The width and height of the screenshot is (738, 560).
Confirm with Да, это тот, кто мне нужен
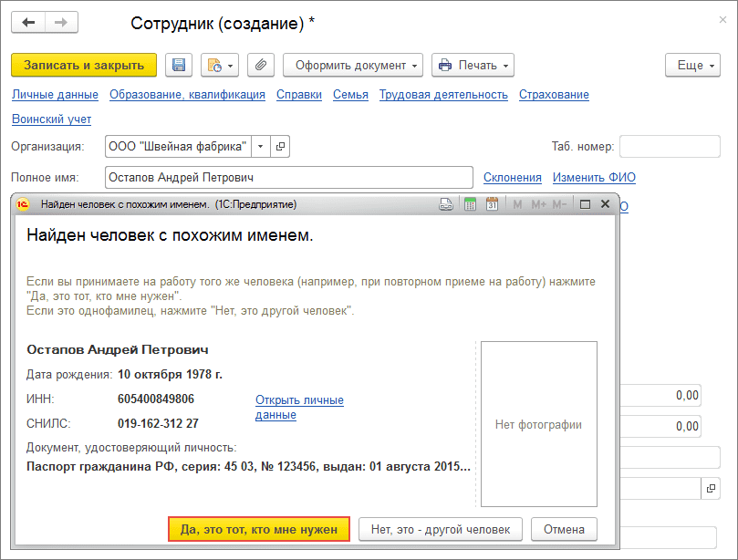pos(259,529)
